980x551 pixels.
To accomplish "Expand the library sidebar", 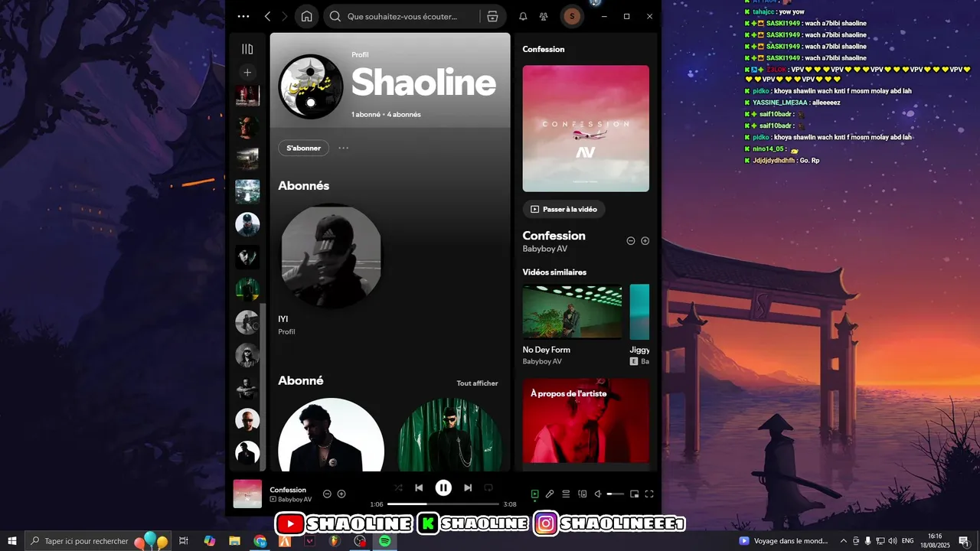I will [x=247, y=49].
